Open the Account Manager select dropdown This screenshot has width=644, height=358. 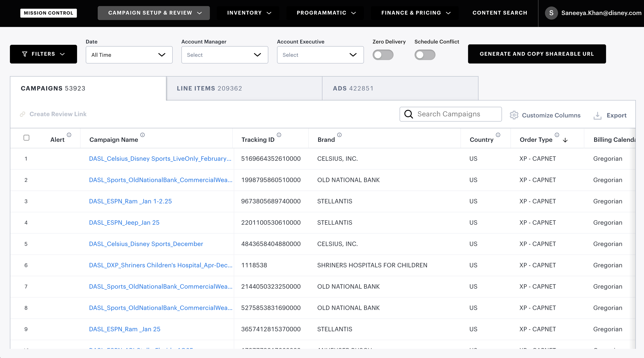pos(225,55)
